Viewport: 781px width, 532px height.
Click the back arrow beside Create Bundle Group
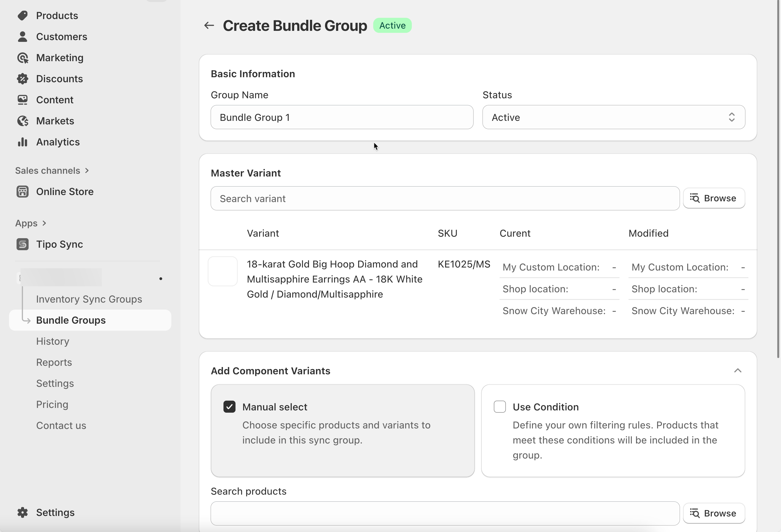click(x=209, y=26)
